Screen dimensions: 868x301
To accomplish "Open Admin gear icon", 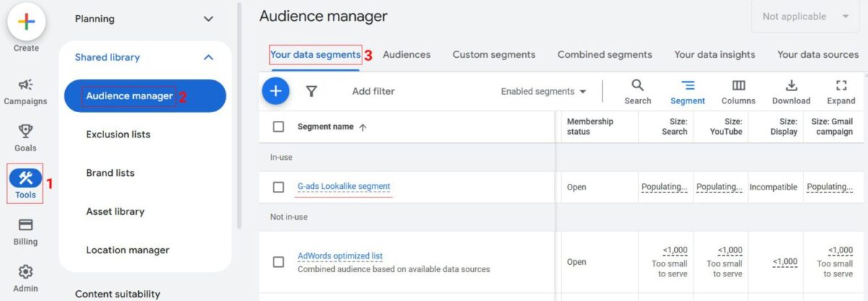I will pos(25,272).
